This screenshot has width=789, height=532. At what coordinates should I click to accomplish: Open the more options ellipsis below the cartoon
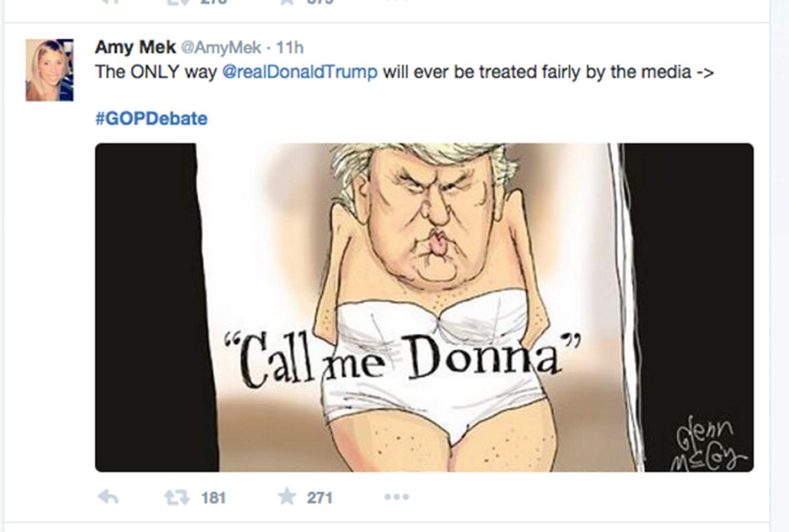coord(397,497)
